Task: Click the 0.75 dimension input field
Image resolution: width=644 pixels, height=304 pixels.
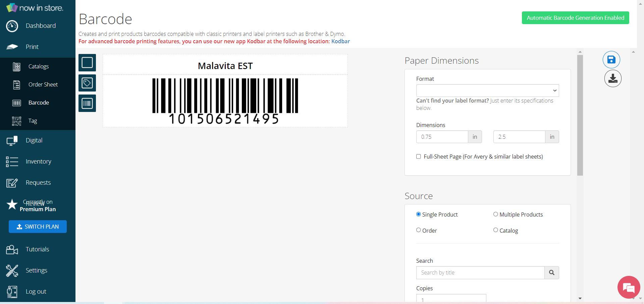Action: pos(442,137)
